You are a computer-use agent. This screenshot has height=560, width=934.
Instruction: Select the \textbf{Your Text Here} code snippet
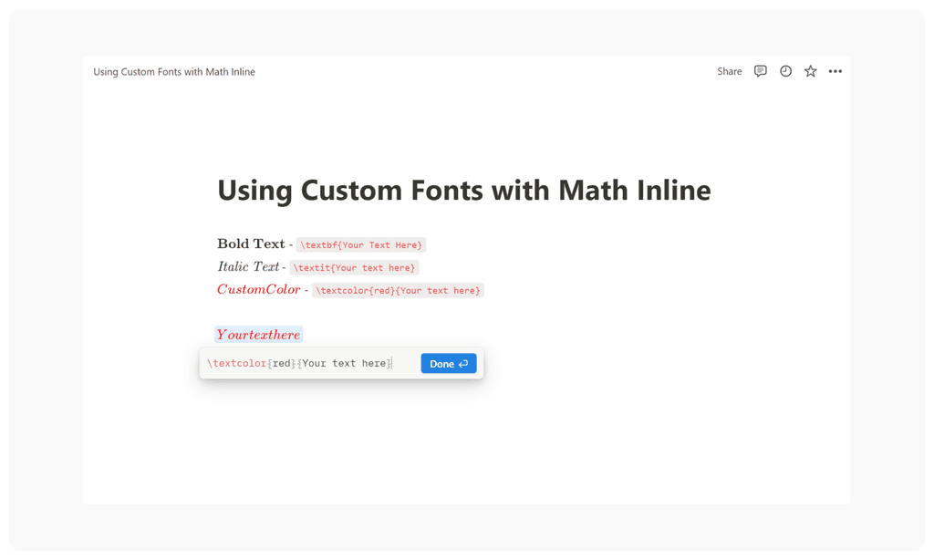click(x=361, y=244)
